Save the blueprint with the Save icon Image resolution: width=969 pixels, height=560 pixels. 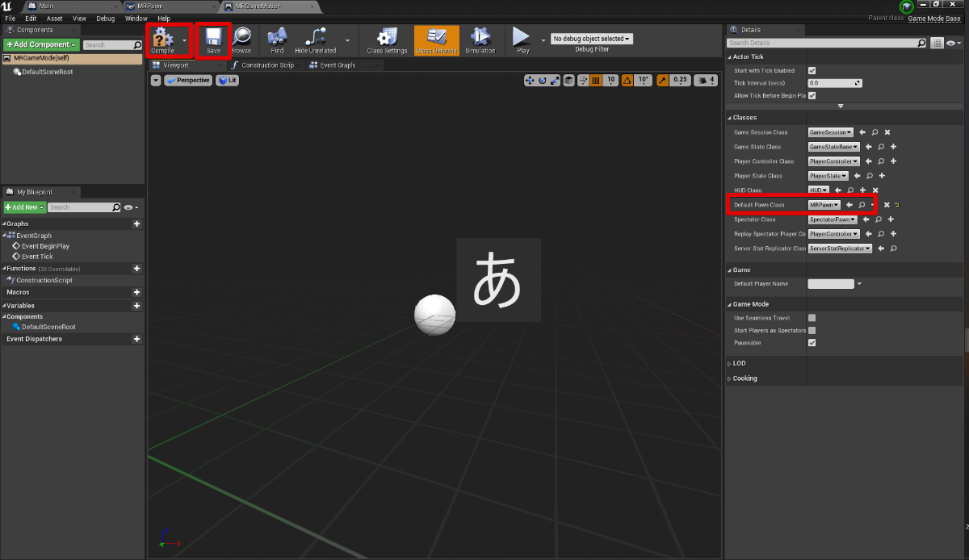[x=213, y=40]
